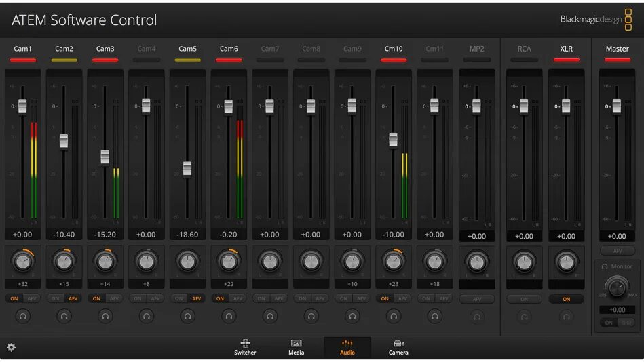Click the Cm11 balance knob

pyautogui.click(x=434, y=262)
